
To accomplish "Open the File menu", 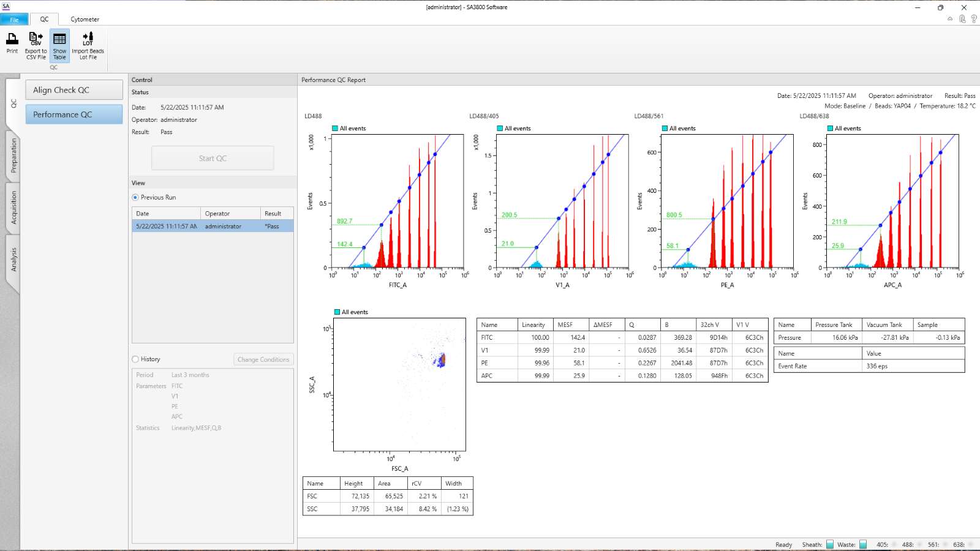I will pos(14,20).
